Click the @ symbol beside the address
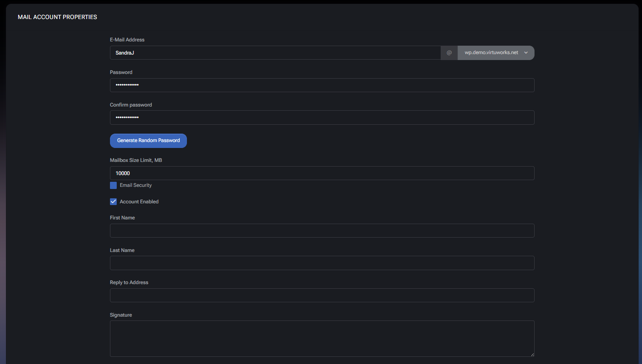 coord(449,53)
